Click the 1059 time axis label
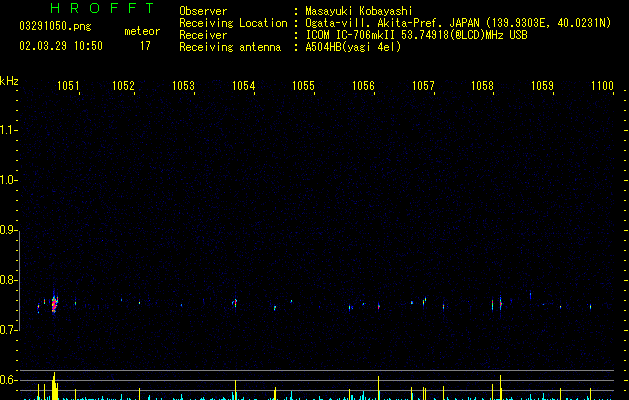629x400 pixels. point(542,86)
